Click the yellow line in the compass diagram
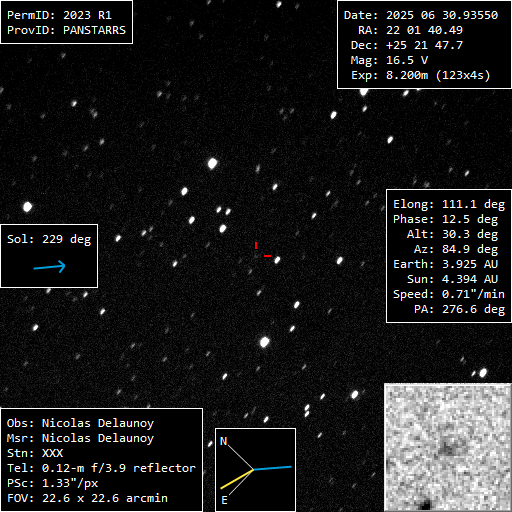 pos(237,479)
